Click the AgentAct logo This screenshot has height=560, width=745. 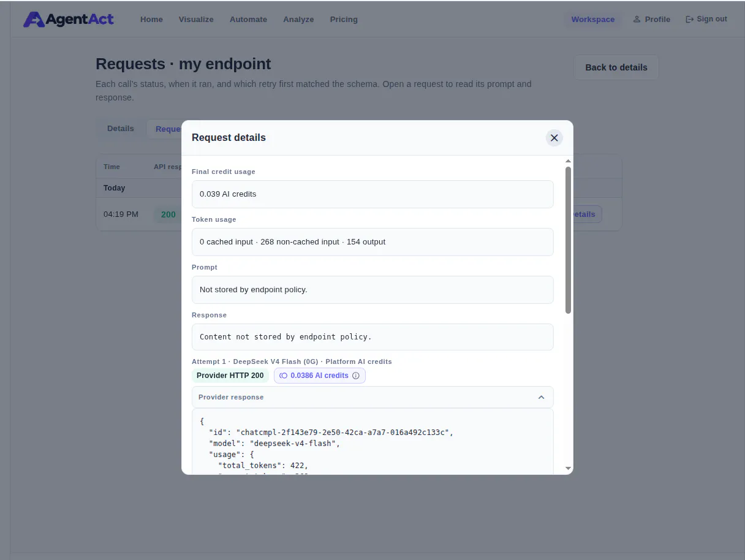point(68,19)
